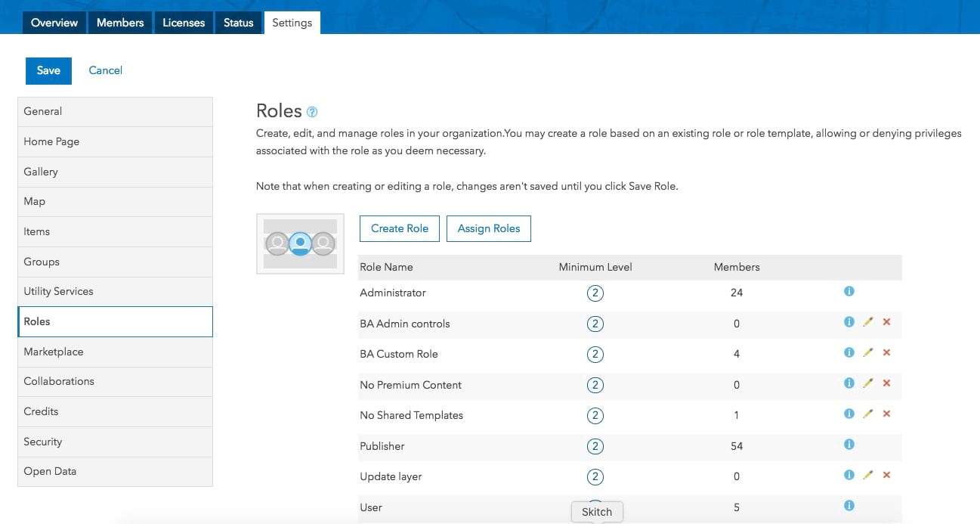Delete the BA Admin controls role
The height and width of the screenshot is (524, 980).
click(x=886, y=322)
